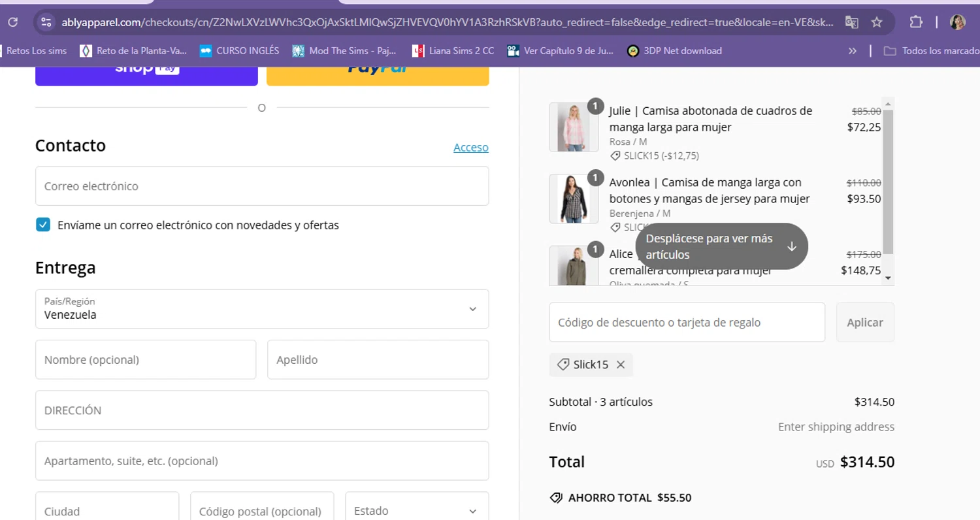Open the Mod The Sims bookmark
The width and height of the screenshot is (980, 520).
tap(344, 50)
